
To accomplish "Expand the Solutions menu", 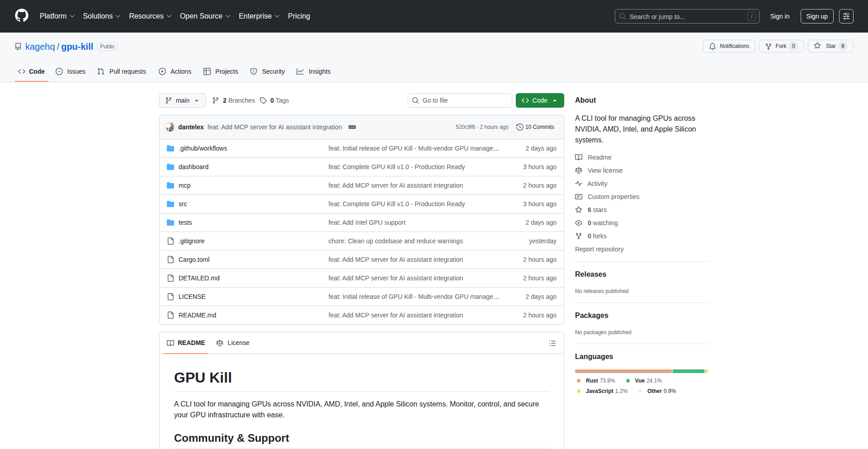I will tap(102, 16).
